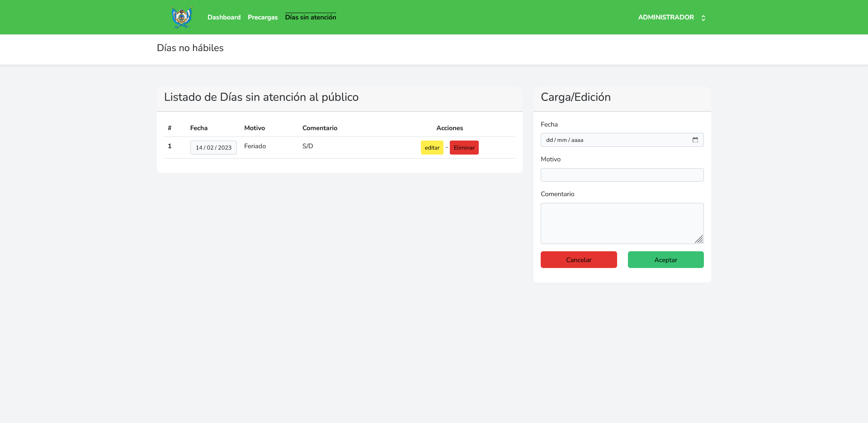Click the Acciones column header
The height and width of the screenshot is (423, 868).
(x=449, y=128)
